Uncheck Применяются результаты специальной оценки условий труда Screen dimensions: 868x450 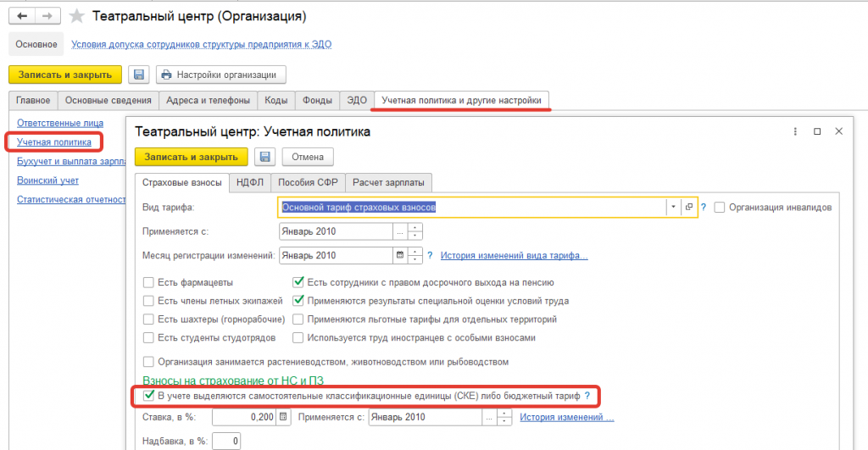[x=298, y=301]
